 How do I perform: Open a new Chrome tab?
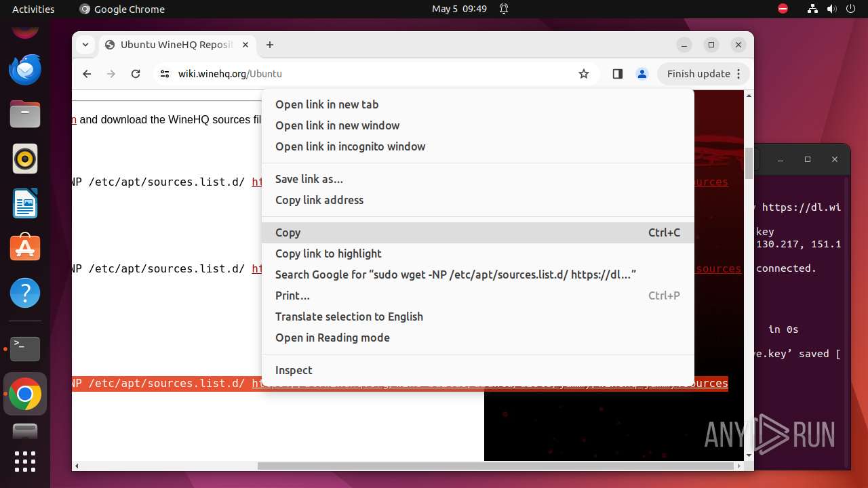coord(270,45)
